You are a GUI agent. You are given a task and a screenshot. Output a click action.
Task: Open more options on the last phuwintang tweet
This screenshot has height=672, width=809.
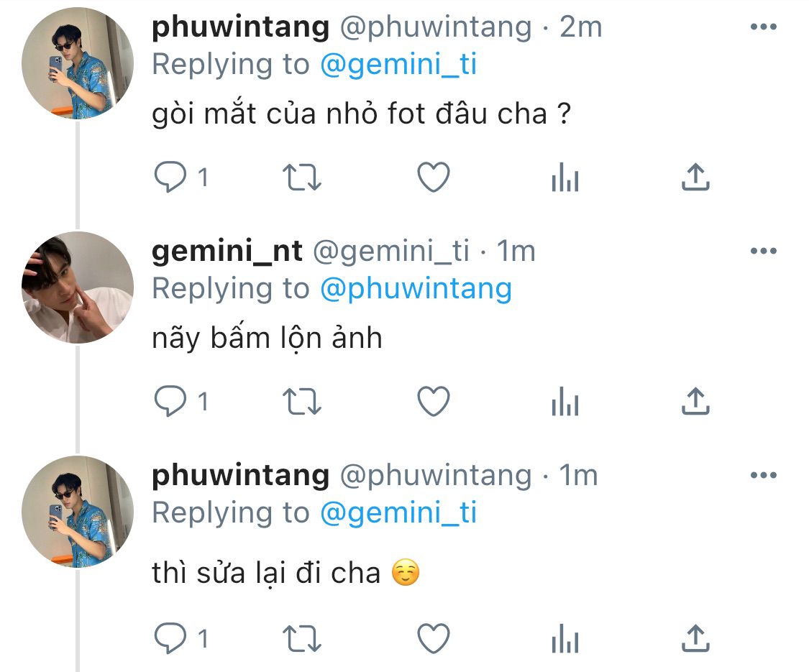[763, 475]
